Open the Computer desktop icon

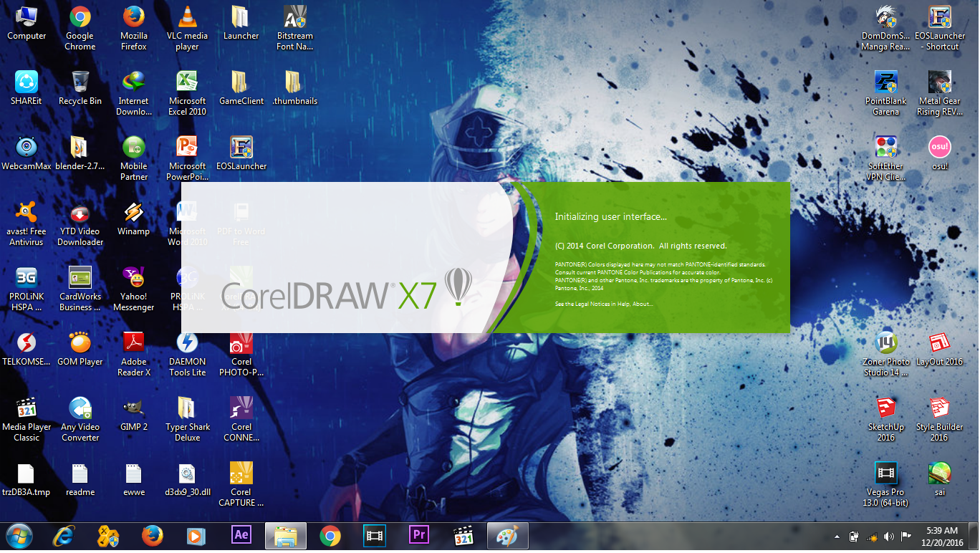27,24
